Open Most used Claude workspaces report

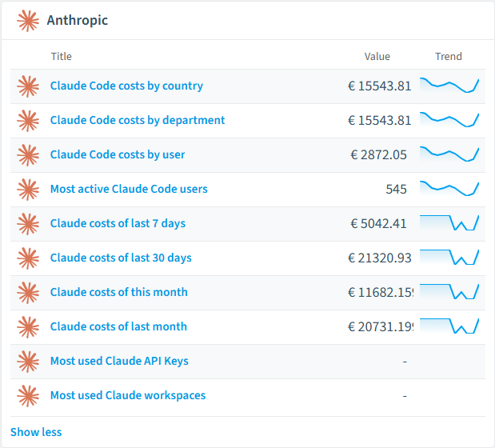(128, 395)
